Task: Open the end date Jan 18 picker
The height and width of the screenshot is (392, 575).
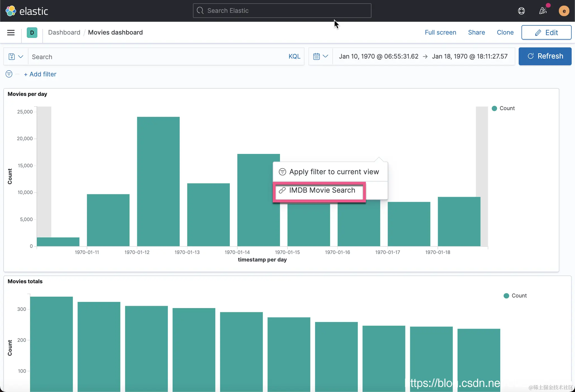Action: [470, 56]
